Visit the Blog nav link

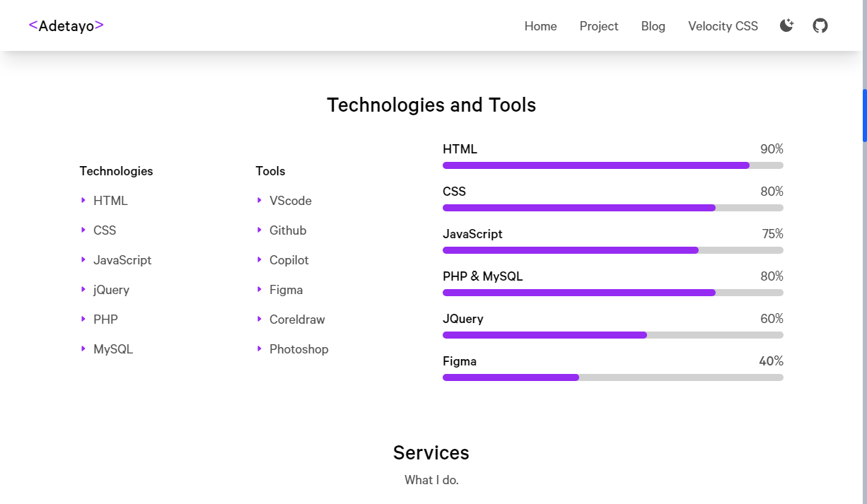coord(653,26)
